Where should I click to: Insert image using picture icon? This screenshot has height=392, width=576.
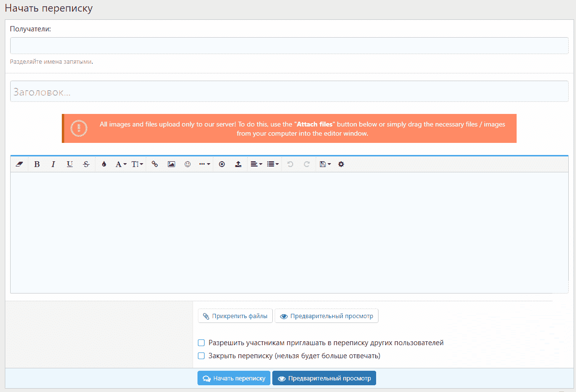tap(171, 164)
